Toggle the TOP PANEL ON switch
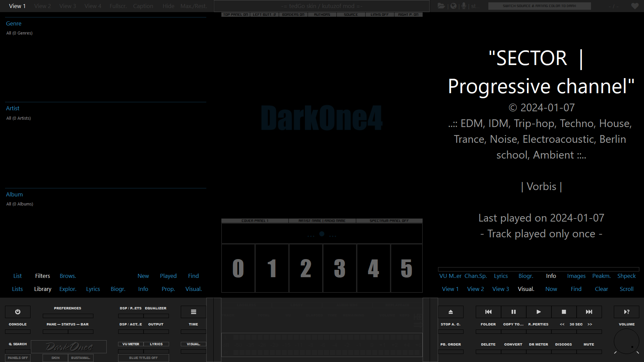 click(235, 15)
